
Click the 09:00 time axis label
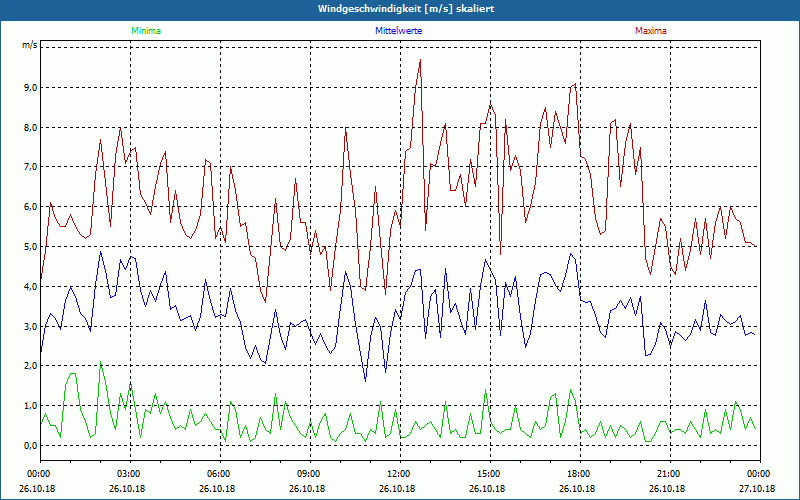307,474
